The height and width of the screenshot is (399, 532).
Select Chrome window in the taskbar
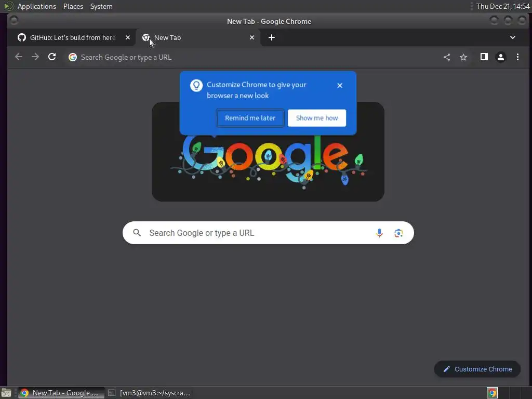pos(61,393)
